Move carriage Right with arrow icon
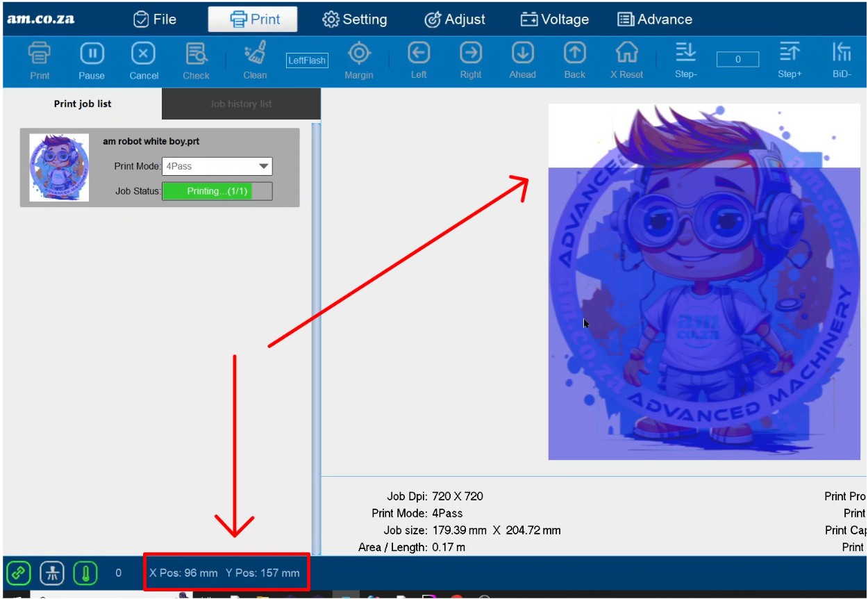868x599 pixels. pyautogui.click(x=471, y=53)
